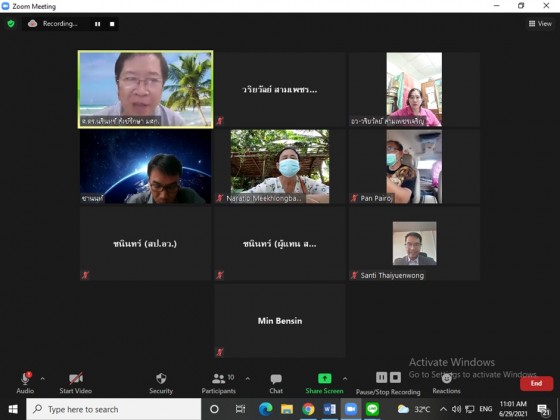Image resolution: width=560 pixels, height=420 pixels.
Task: Click muted mic icon on ชนินทร์ (ผู้แทน ส... tile
Action: [x=220, y=275]
